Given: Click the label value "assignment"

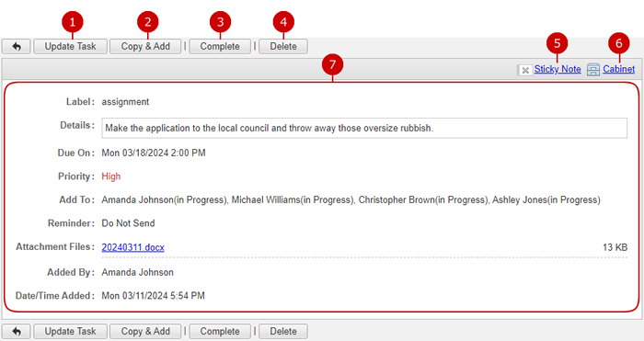Looking at the screenshot, I should (x=125, y=102).
